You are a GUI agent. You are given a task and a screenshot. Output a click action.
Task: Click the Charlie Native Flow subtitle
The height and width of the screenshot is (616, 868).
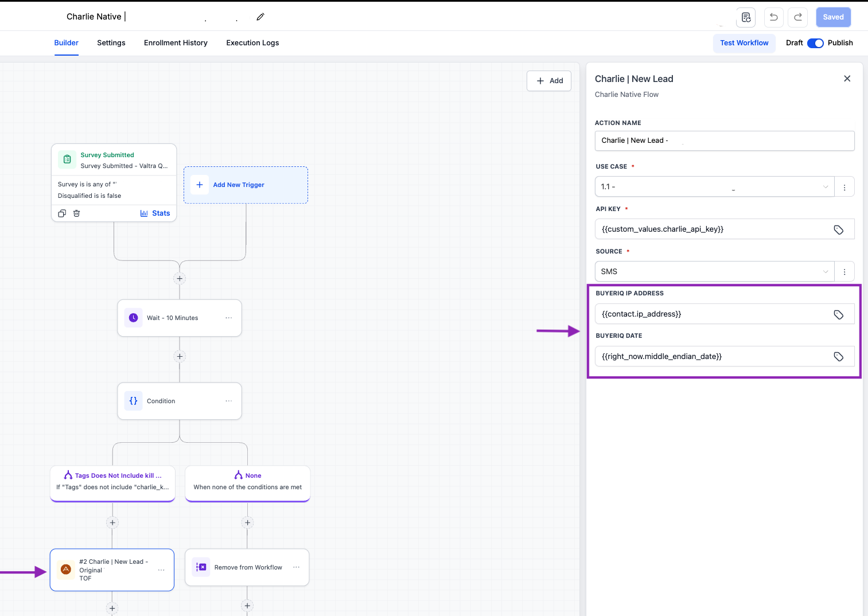(x=626, y=95)
